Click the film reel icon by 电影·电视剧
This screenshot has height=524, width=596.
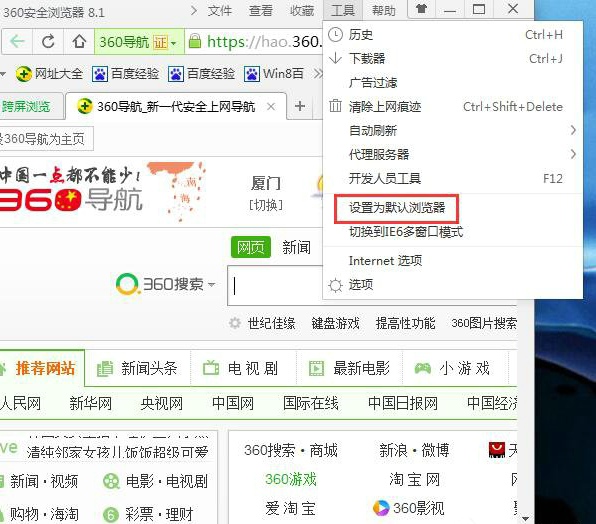[x=111, y=481]
